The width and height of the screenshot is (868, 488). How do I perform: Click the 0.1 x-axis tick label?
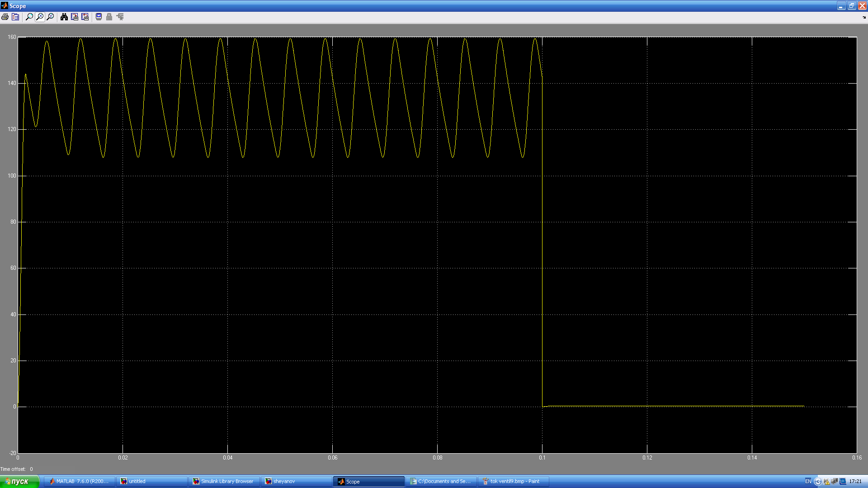click(x=542, y=458)
